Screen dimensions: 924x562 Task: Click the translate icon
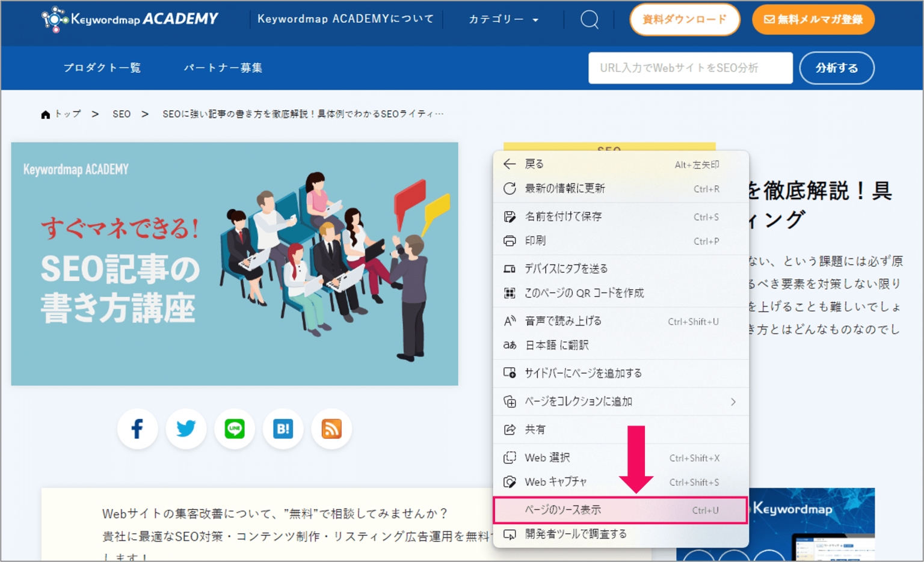[510, 345]
